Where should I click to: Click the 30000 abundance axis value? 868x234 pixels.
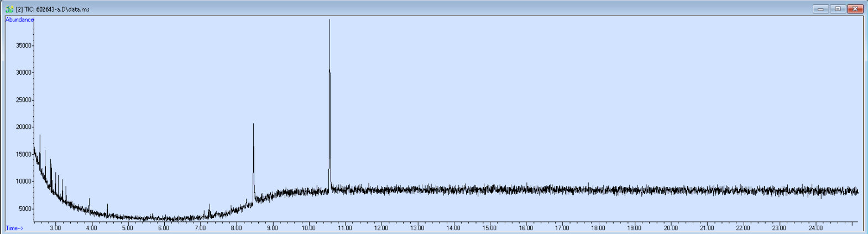(24, 73)
